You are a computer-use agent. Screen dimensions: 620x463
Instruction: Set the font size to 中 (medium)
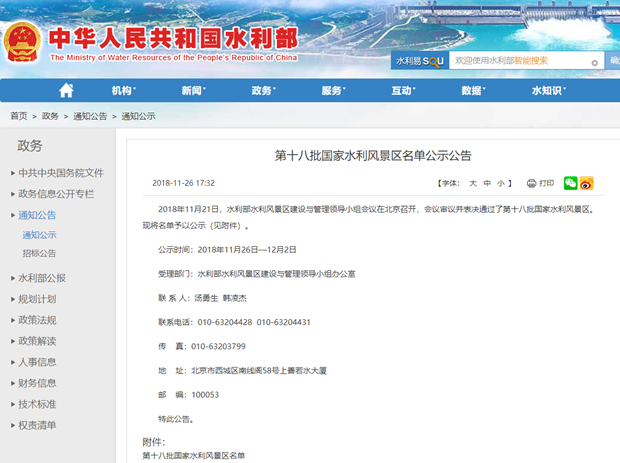click(487, 184)
